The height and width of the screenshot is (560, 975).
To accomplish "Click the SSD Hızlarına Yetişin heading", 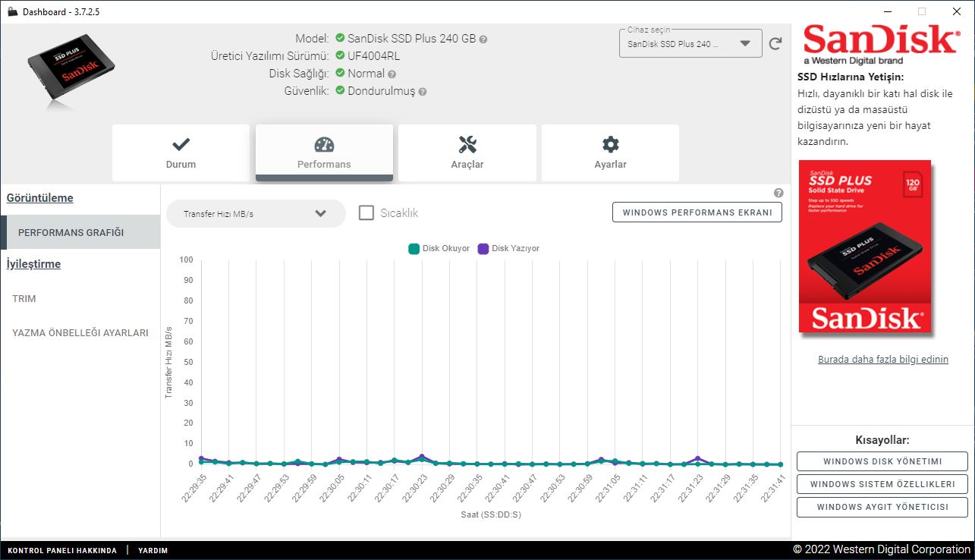I will (851, 77).
